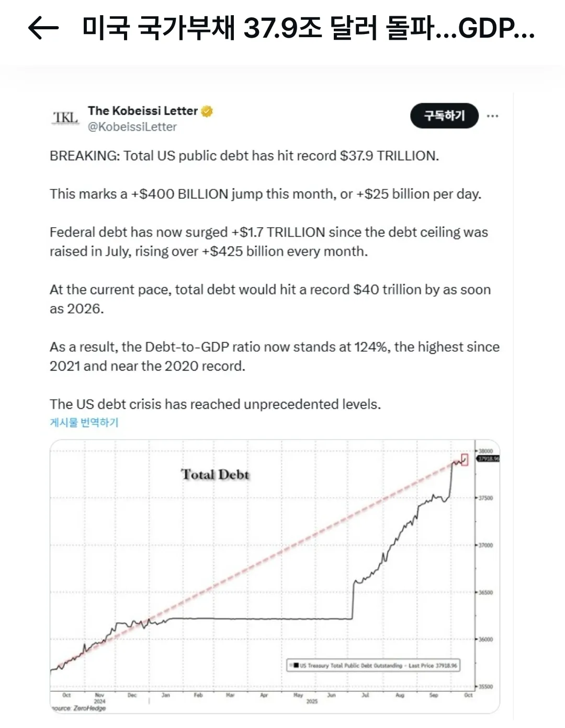Tap the Debt-to-GDP ratio 124% paragraph
Screen dimensions: 565x728
click(274, 356)
